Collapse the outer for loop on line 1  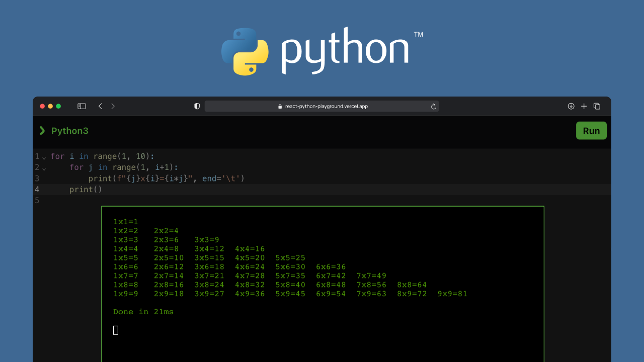coord(44,157)
